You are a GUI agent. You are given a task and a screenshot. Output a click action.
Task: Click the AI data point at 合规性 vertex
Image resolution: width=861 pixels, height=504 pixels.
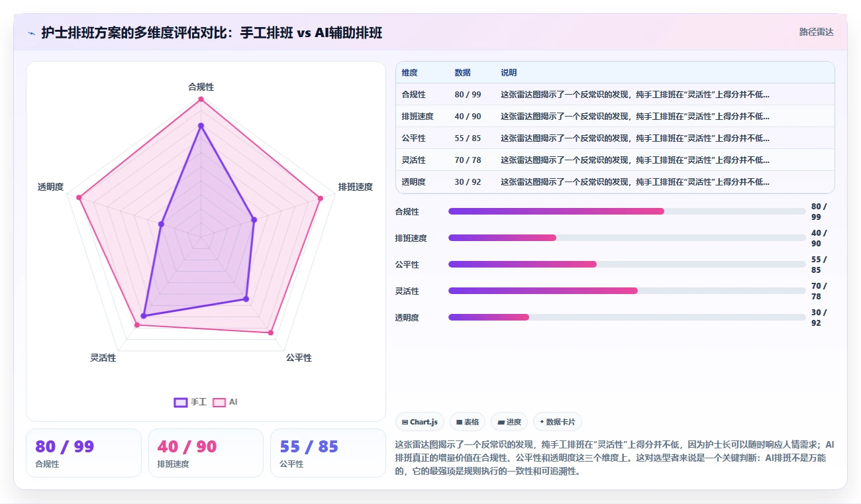coord(201,99)
